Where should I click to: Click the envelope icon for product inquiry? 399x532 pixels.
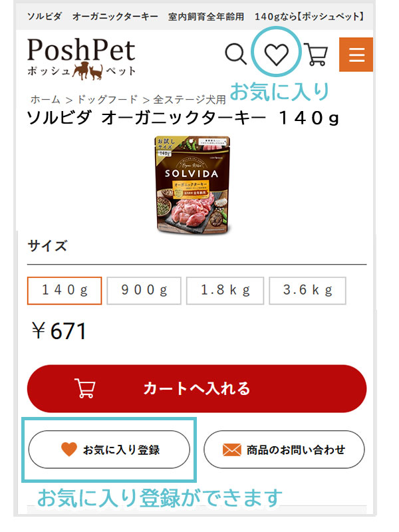(231, 450)
